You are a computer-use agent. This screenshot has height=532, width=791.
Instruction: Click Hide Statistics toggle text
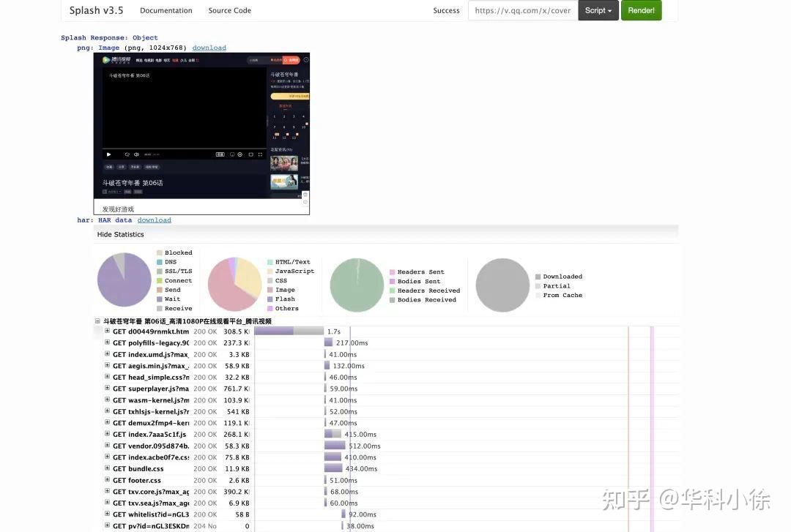pyautogui.click(x=121, y=234)
